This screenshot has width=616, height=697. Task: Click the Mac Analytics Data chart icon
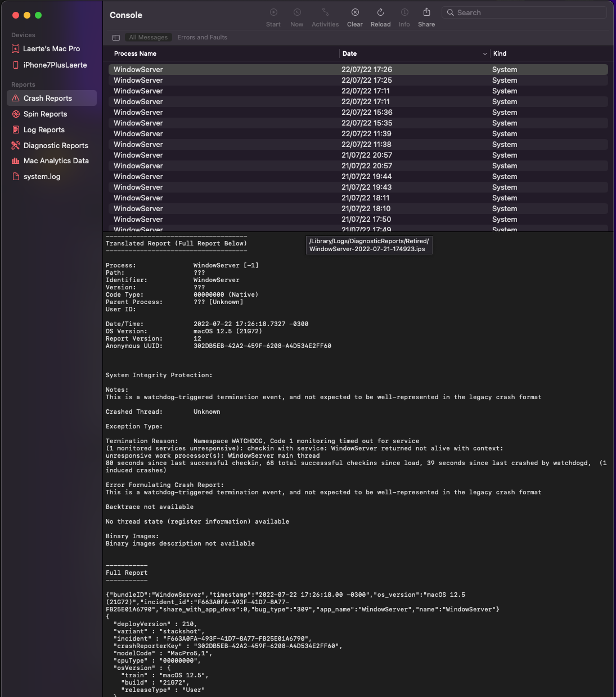[x=16, y=160]
